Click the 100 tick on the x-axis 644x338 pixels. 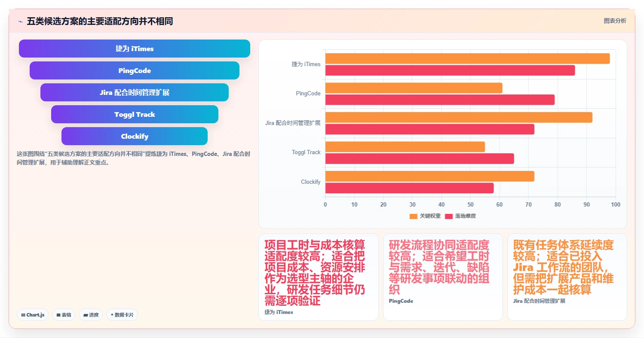615,205
